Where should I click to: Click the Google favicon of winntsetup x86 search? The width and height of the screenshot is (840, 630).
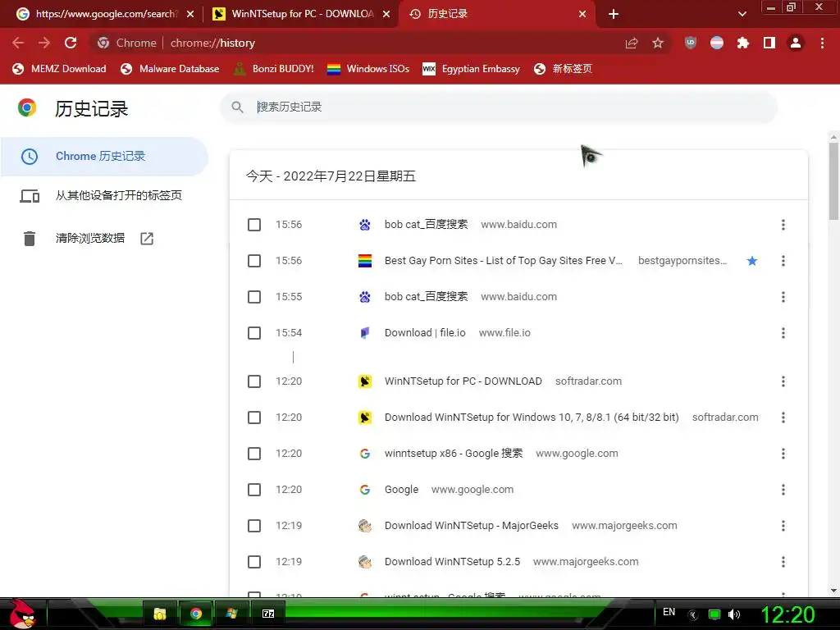click(365, 454)
